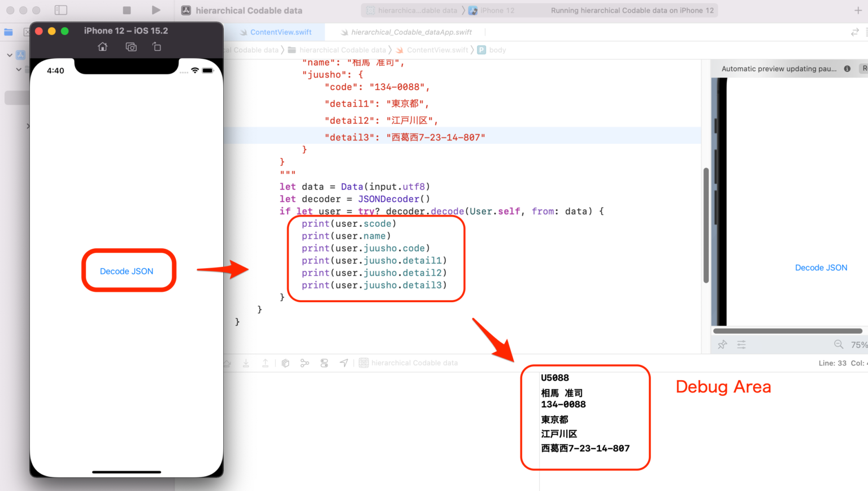Screen dimensions: 868x491
Task: Take a screenshot with simulator camera icon
Action: click(x=131, y=47)
